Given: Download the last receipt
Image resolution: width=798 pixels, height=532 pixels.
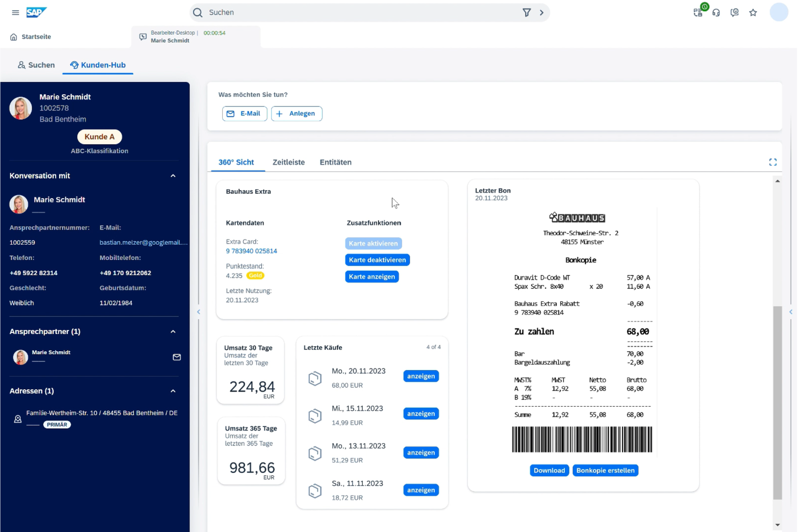Looking at the screenshot, I should pos(549,470).
